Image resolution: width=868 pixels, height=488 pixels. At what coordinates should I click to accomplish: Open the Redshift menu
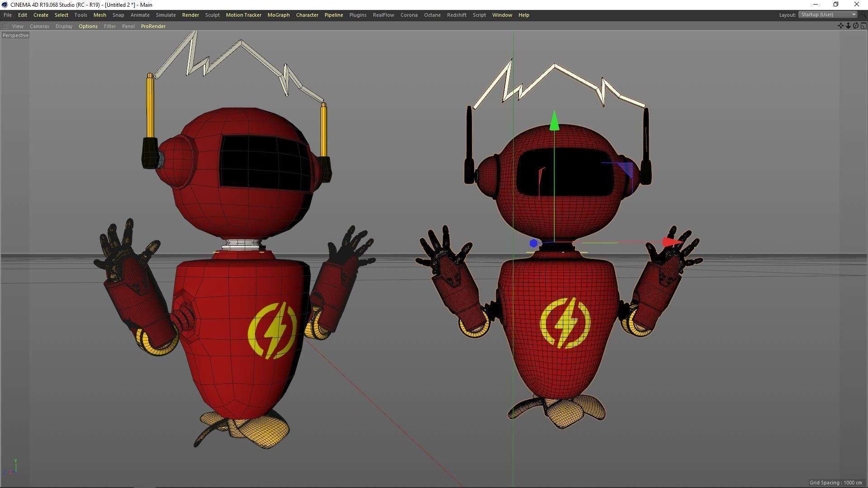pyautogui.click(x=457, y=15)
